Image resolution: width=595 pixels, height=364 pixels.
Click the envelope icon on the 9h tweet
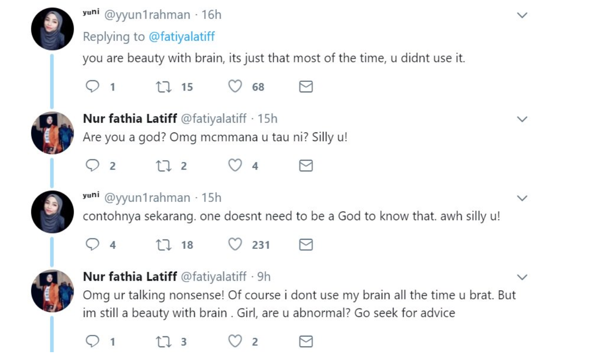click(306, 341)
